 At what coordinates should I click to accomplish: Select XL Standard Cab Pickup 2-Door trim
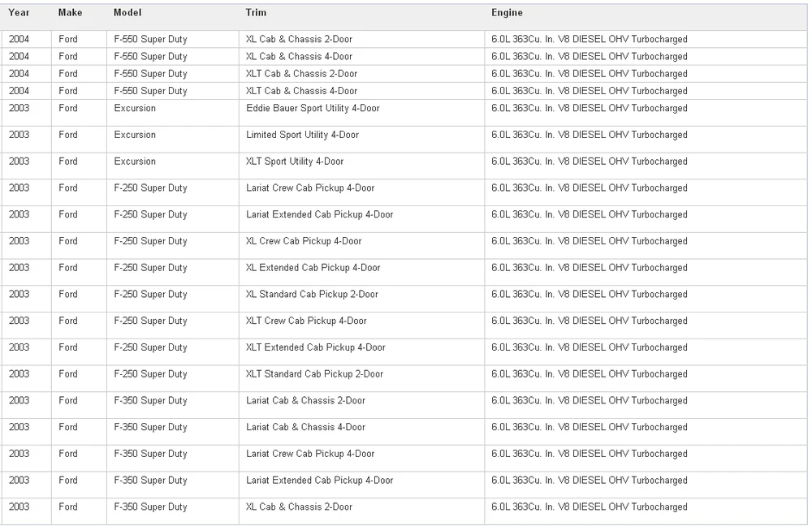312,294
